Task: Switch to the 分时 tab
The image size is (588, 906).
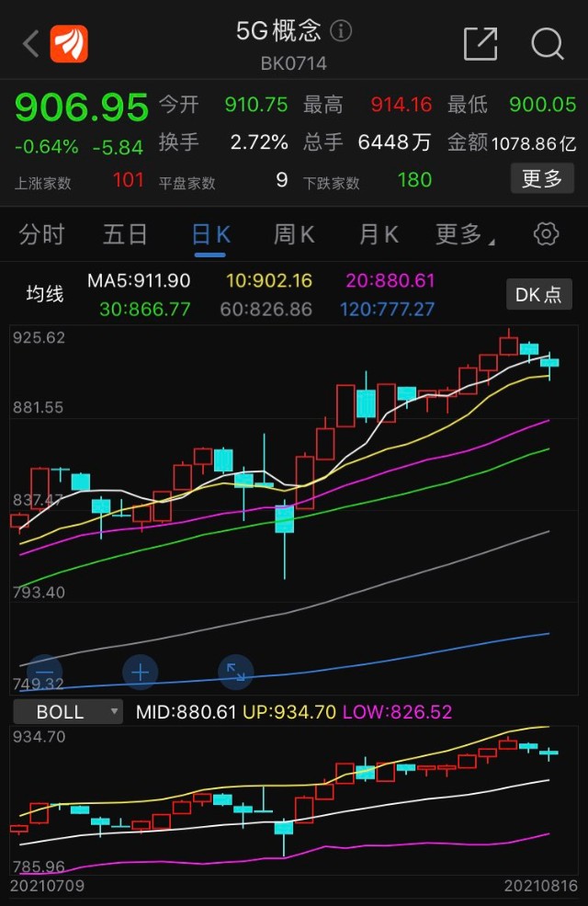Action: tap(41, 234)
